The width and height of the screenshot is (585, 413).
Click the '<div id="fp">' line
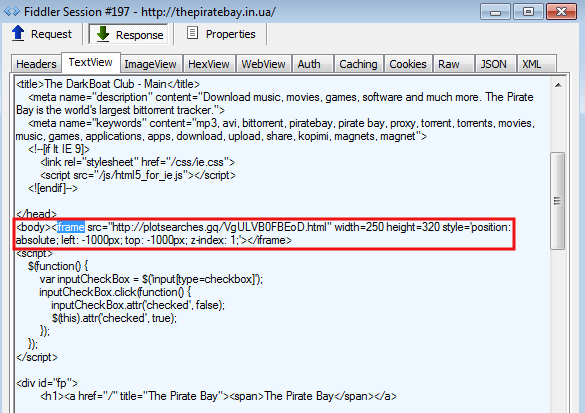tap(47, 383)
